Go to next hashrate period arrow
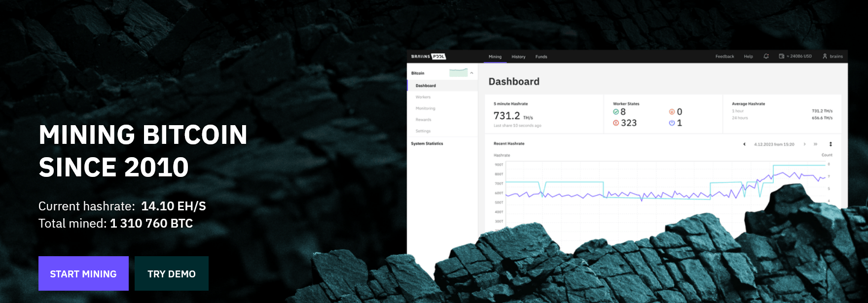Viewport: 868px width, 303px height. (804, 144)
